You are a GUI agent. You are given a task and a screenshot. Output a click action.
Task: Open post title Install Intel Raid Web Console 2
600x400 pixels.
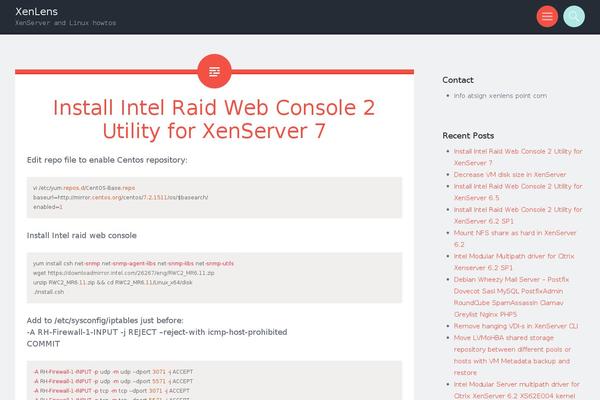[214, 119]
